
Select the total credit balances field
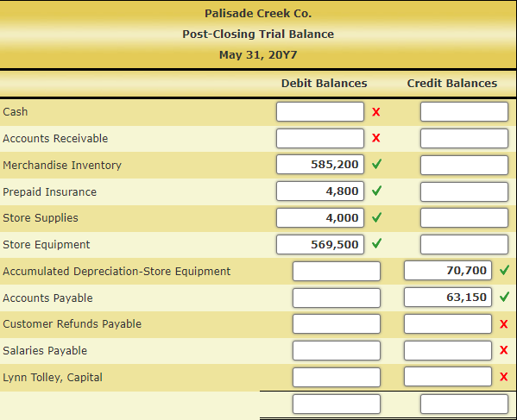464,404
